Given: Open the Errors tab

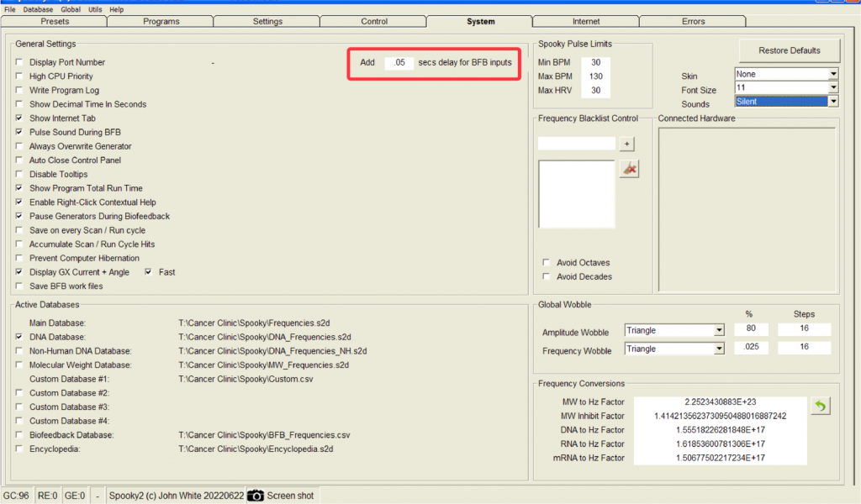Looking at the screenshot, I should pyautogui.click(x=693, y=21).
